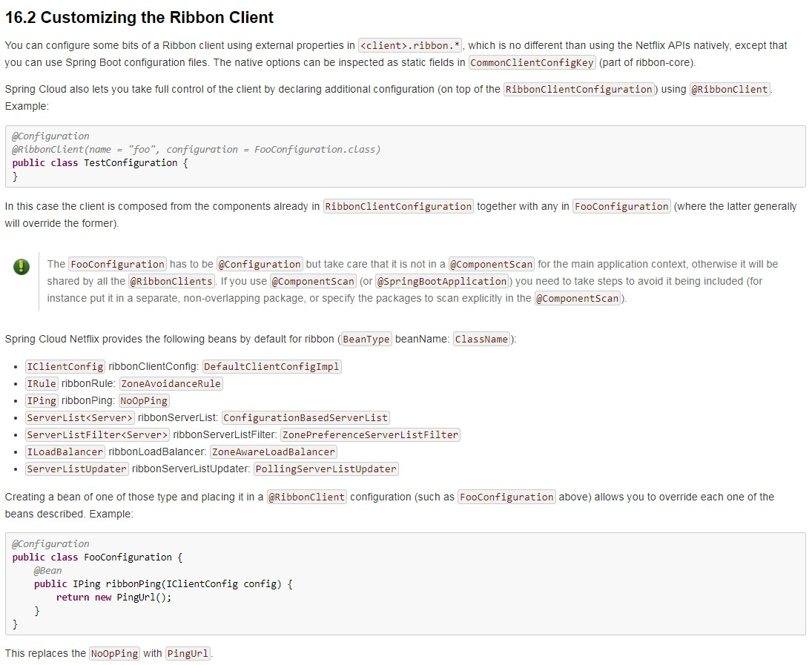812x665 pixels.
Task: Click the ZonePreferenceServerListFilter class name
Action: [x=370, y=435]
